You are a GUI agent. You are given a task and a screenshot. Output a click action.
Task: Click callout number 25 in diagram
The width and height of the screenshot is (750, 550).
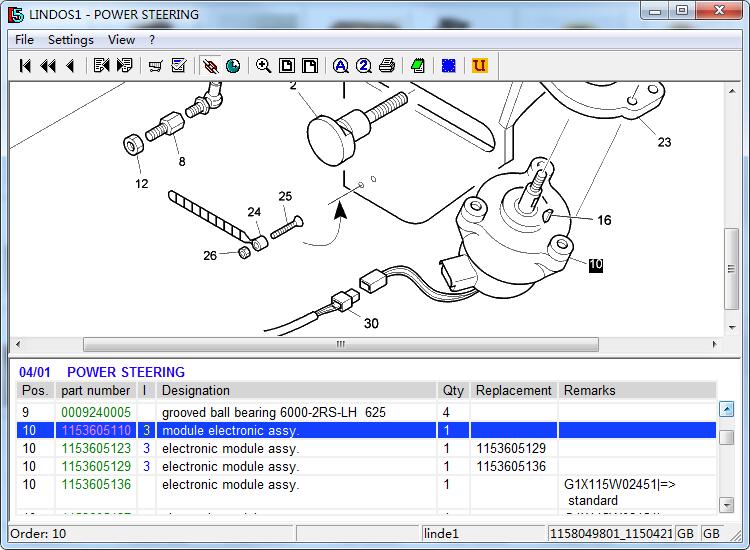tap(285, 196)
